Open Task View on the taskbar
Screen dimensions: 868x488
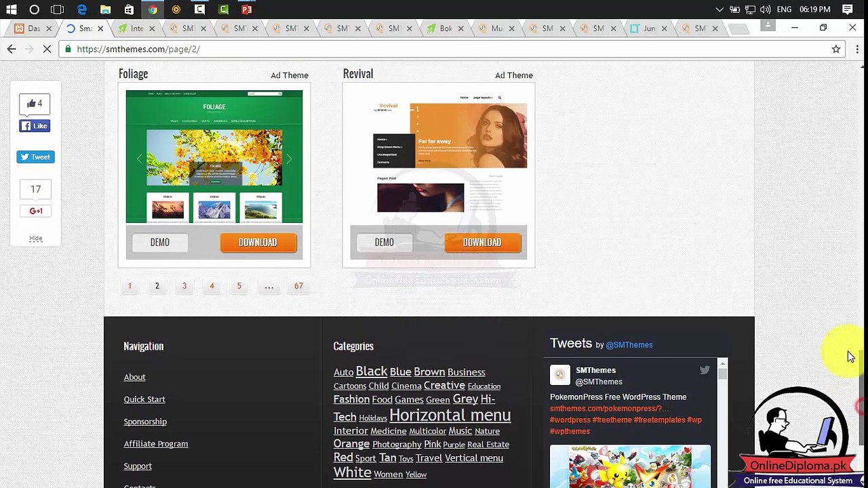(58, 9)
